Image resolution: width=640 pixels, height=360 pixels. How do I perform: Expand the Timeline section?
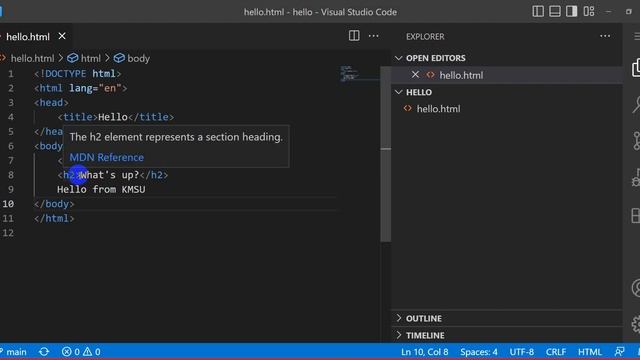[425, 336]
